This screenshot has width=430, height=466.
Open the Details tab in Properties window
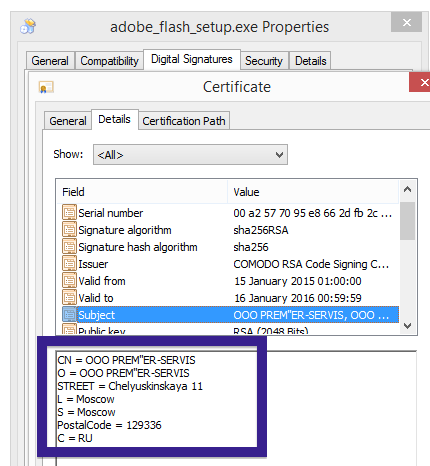[310, 61]
